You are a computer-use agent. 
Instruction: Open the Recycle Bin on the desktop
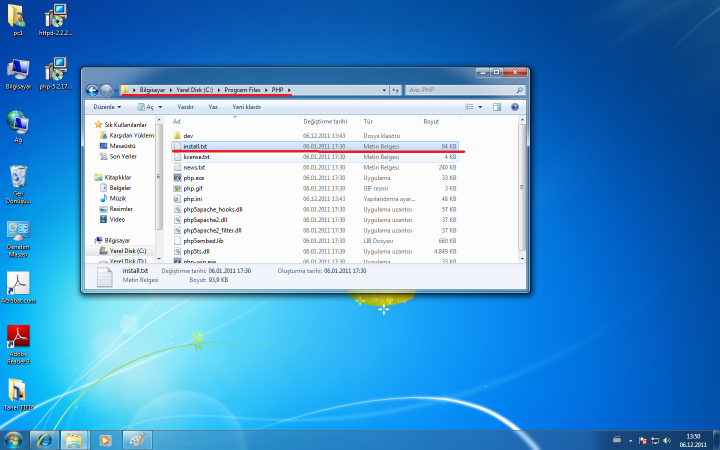point(17,179)
